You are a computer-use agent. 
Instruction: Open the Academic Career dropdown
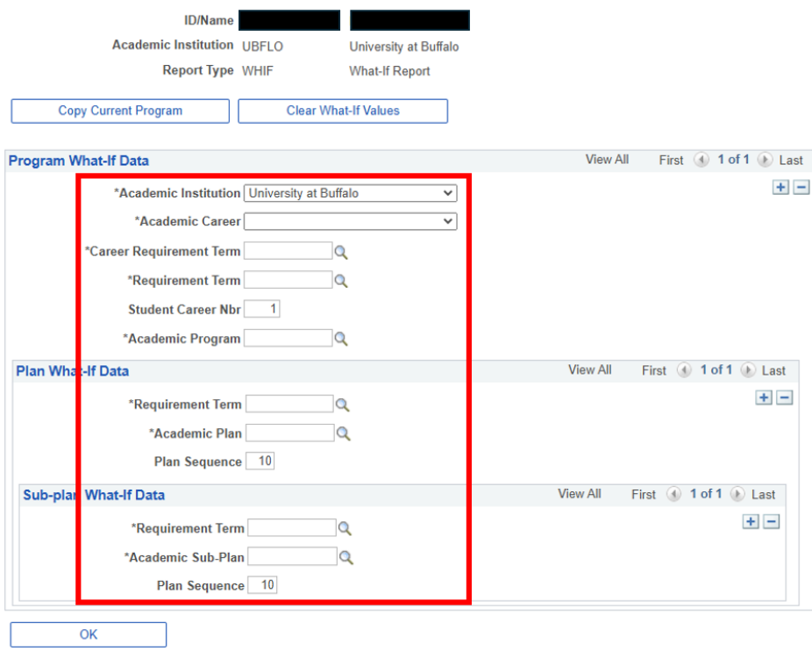pyautogui.click(x=351, y=221)
